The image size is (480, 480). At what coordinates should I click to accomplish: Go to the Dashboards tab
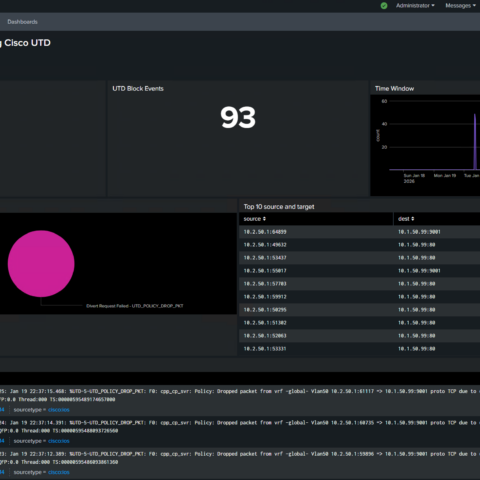[22, 22]
